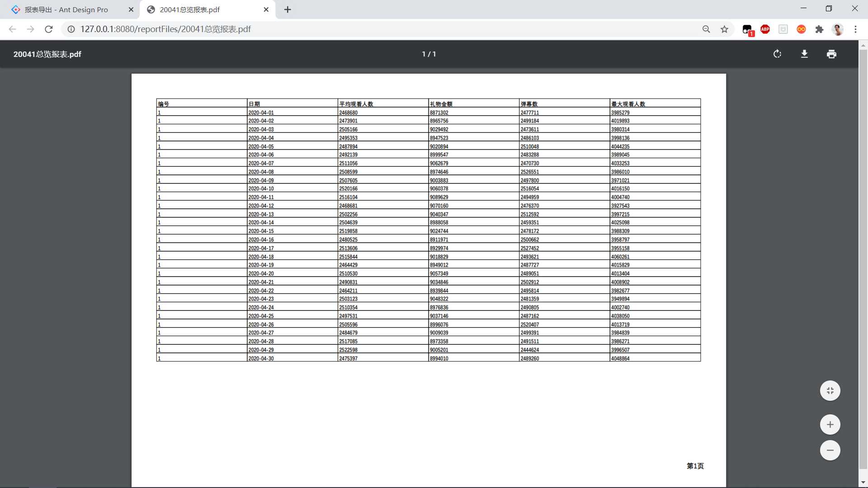Screen dimensions: 868x488
Task: Zoom out the PDF with minus button
Action: pyautogui.click(x=830, y=450)
